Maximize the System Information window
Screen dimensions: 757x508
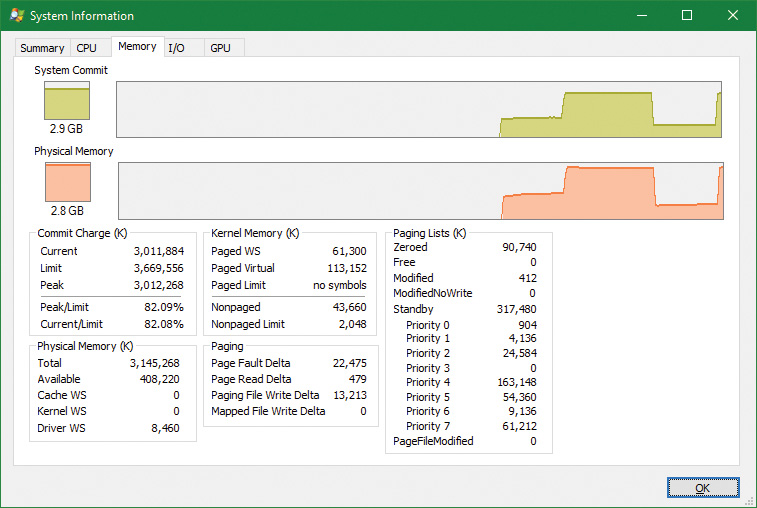pyautogui.click(x=687, y=16)
